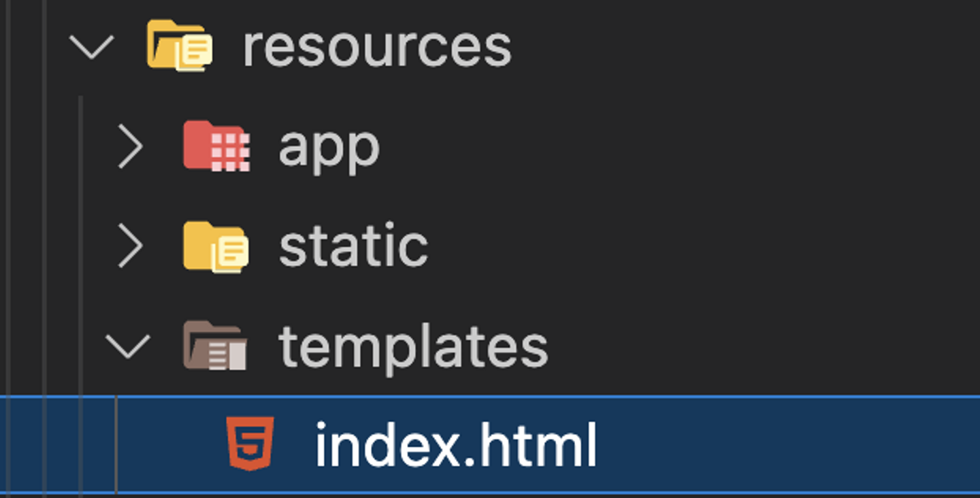Click the red app folder icon

point(216,146)
